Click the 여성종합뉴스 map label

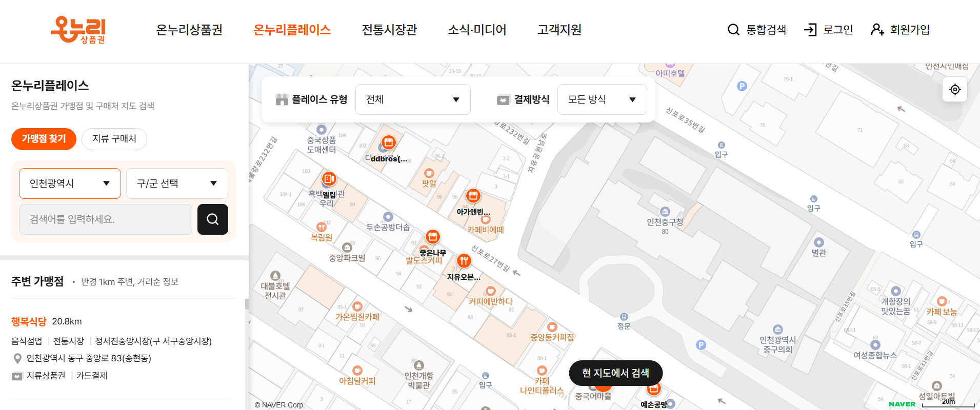click(x=875, y=355)
